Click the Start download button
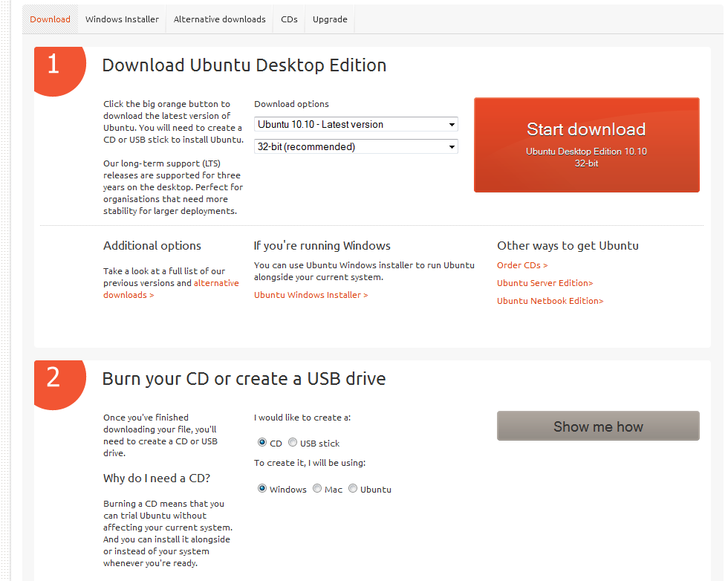Viewport: 728px width, 581px height. pyautogui.click(x=586, y=145)
